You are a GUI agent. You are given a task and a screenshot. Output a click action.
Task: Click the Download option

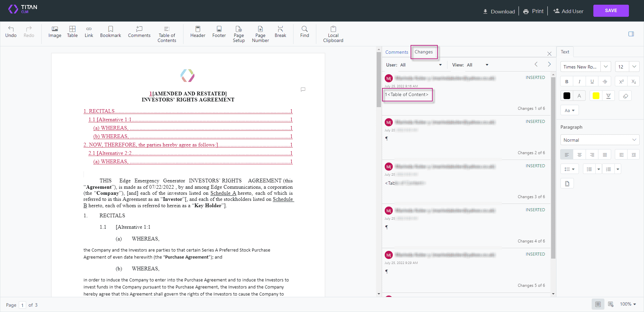[499, 11]
